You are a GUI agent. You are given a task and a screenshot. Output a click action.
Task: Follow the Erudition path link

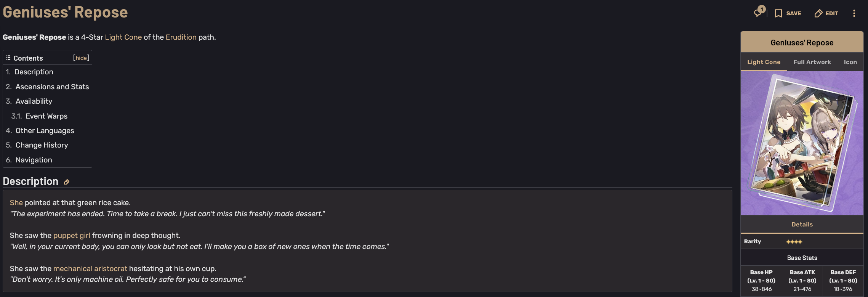pyautogui.click(x=181, y=37)
